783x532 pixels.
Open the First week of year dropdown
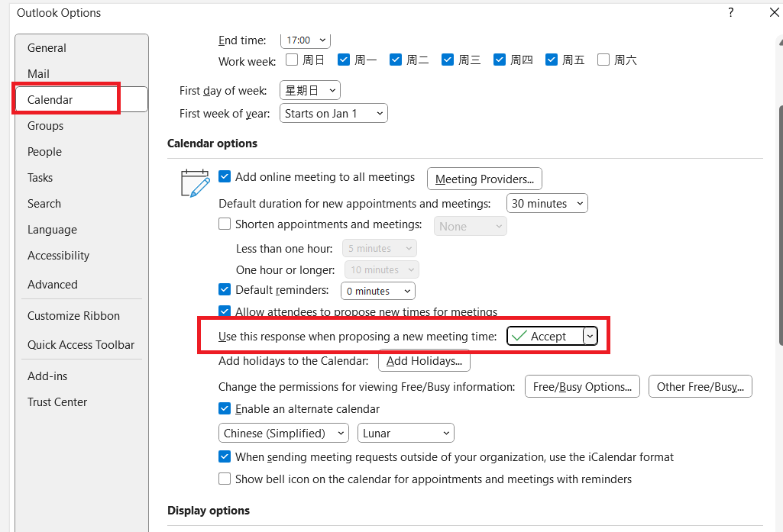click(x=334, y=113)
